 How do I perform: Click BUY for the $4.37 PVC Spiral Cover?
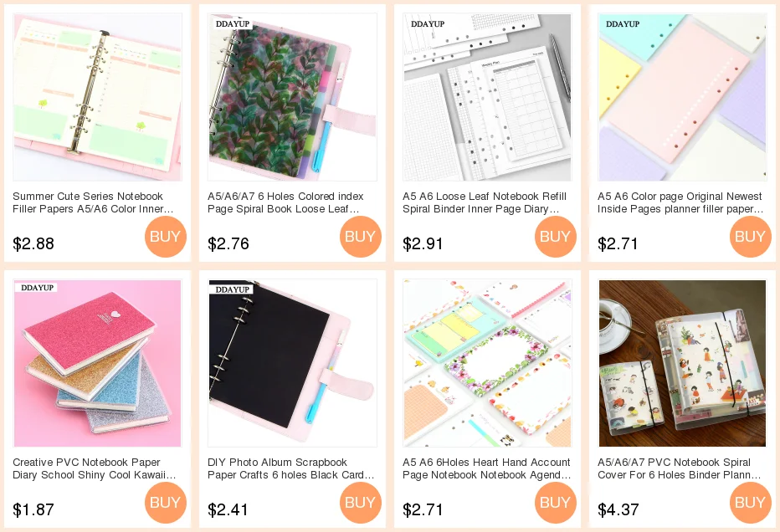pos(751,502)
